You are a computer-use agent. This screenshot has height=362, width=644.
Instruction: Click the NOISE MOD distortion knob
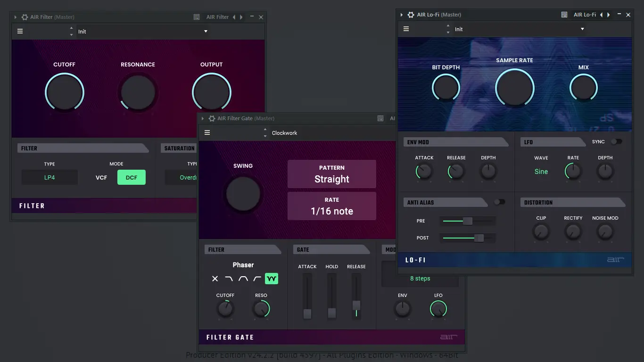click(605, 232)
